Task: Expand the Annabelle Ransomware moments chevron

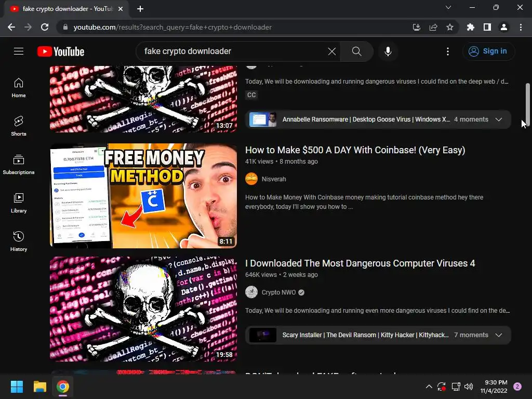Action: [499, 119]
